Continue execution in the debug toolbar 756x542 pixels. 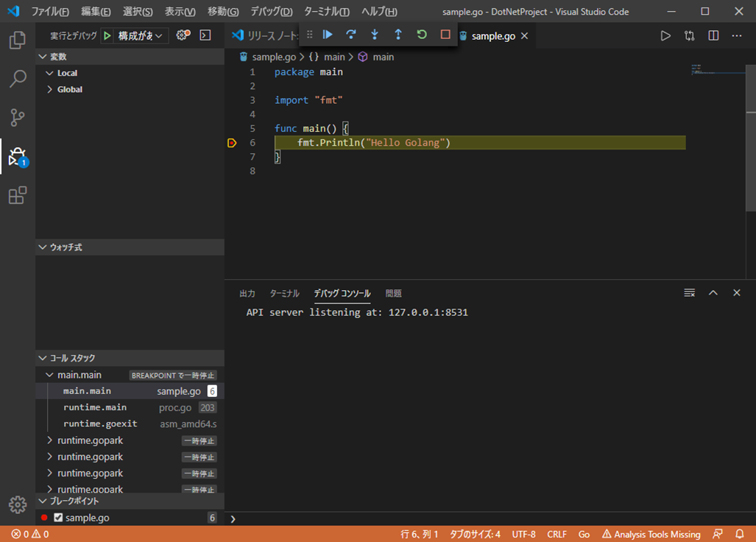pyautogui.click(x=328, y=35)
